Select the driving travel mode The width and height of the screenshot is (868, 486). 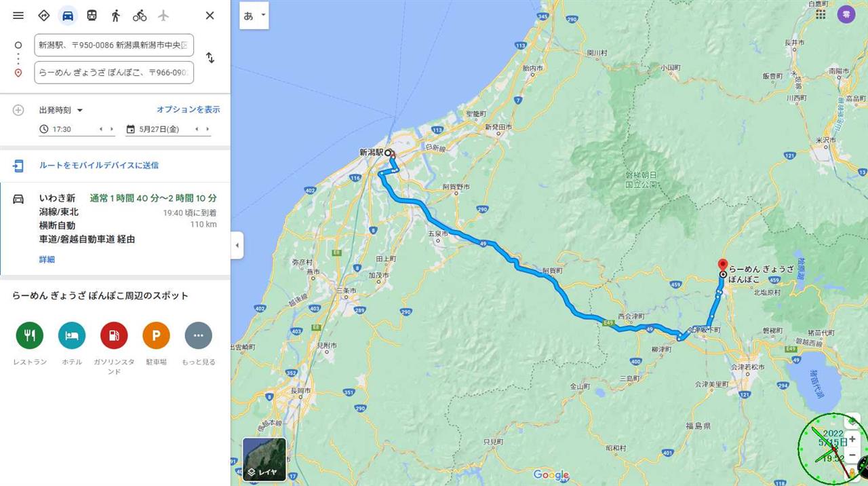67,15
